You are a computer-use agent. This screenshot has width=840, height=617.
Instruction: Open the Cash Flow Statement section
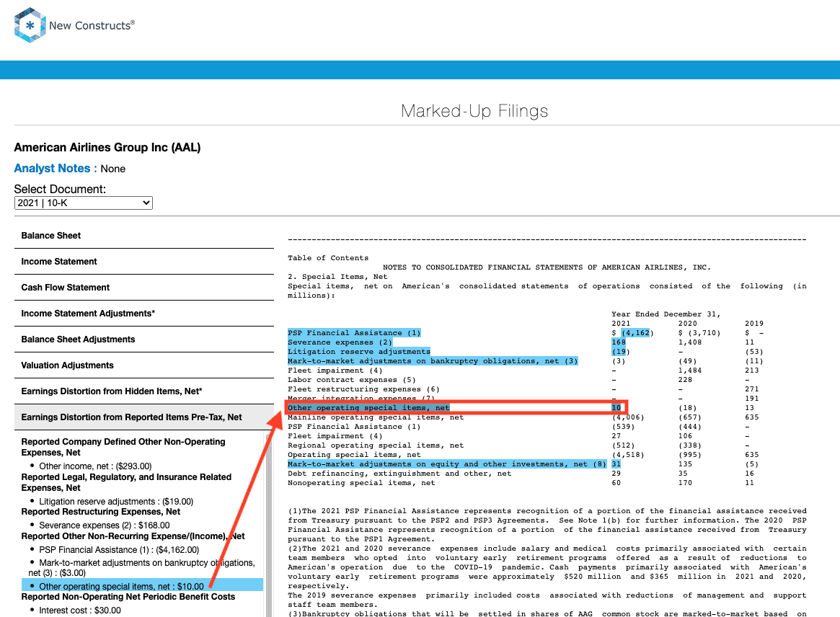point(144,288)
